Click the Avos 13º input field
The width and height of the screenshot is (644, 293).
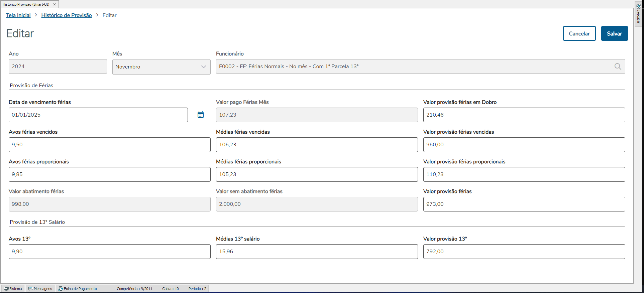pos(109,252)
